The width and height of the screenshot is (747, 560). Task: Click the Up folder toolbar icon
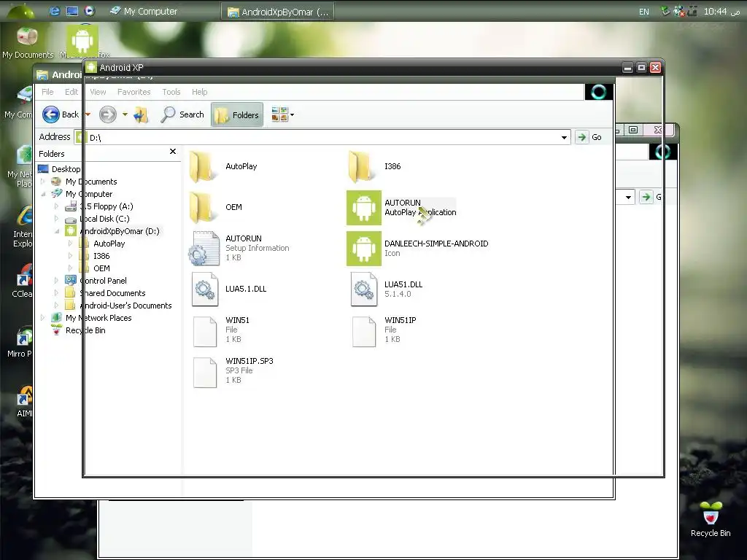142,114
